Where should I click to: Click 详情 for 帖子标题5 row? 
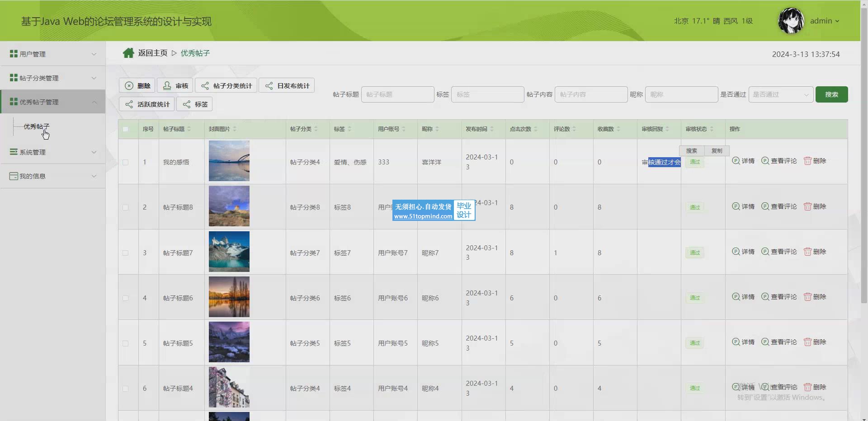point(743,342)
